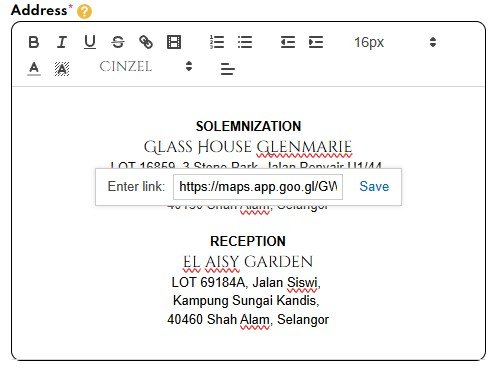This screenshot has width=496, height=372.
Task: Click the insert link chain icon
Action: tap(146, 42)
